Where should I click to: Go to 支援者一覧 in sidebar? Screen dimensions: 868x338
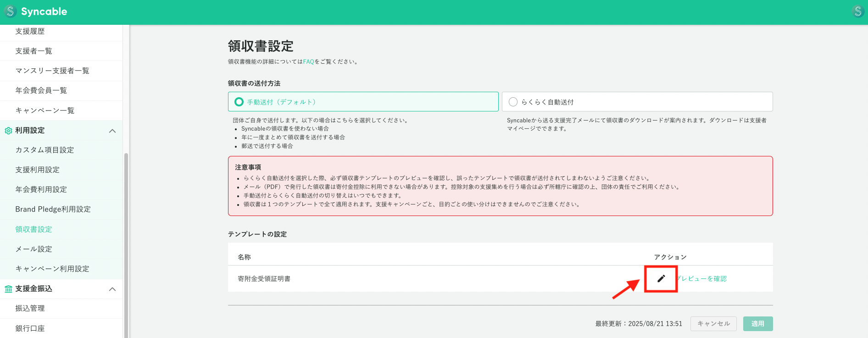click(x=34, y=51)
